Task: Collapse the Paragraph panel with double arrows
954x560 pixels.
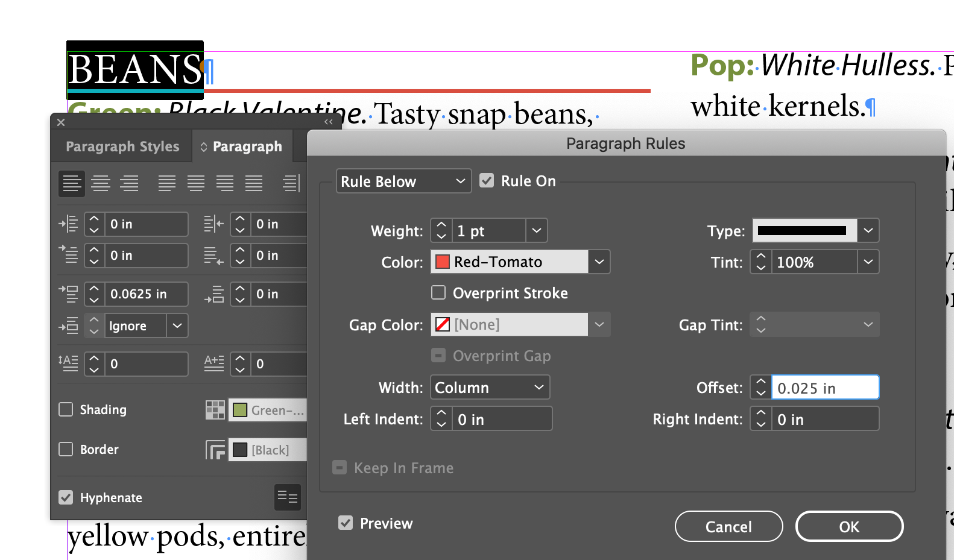Action: coord(329,122)
